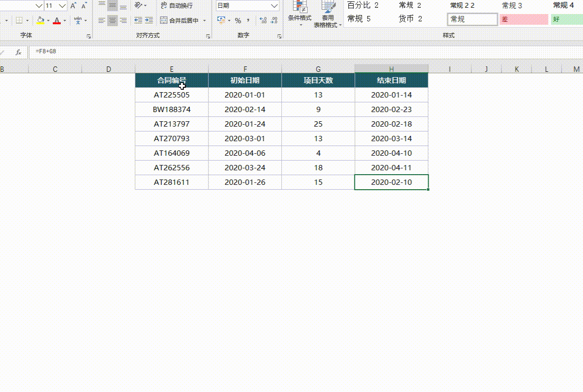Screen dimensions: 583x392
Task: Expand the 条件格式 conditional formatting menu
Action: tap(299, 15)
